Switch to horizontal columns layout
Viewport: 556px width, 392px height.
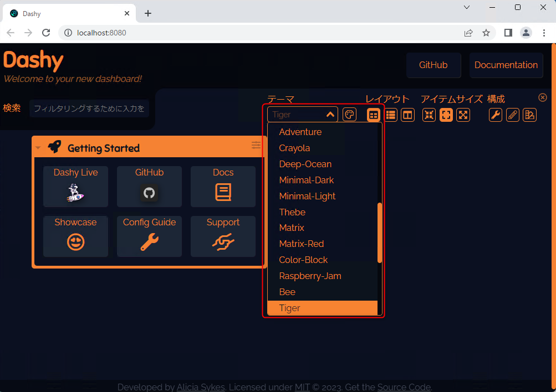[x=408, y=115]
